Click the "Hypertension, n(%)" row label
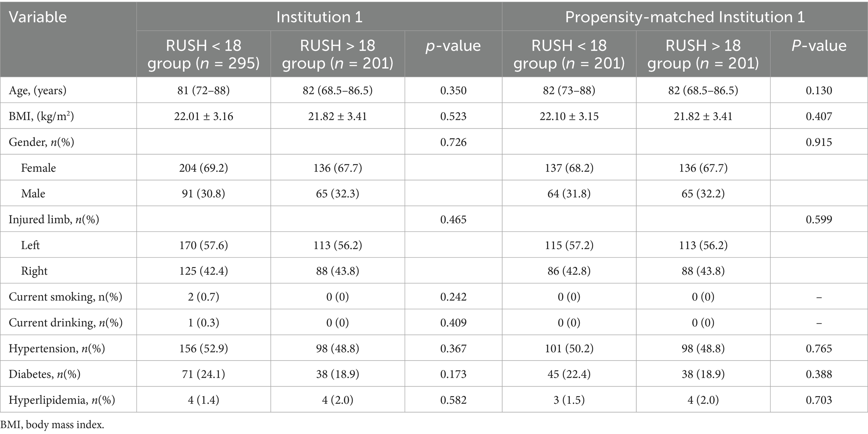This screenshot has height=434, width=868. (x=57, y=349)
